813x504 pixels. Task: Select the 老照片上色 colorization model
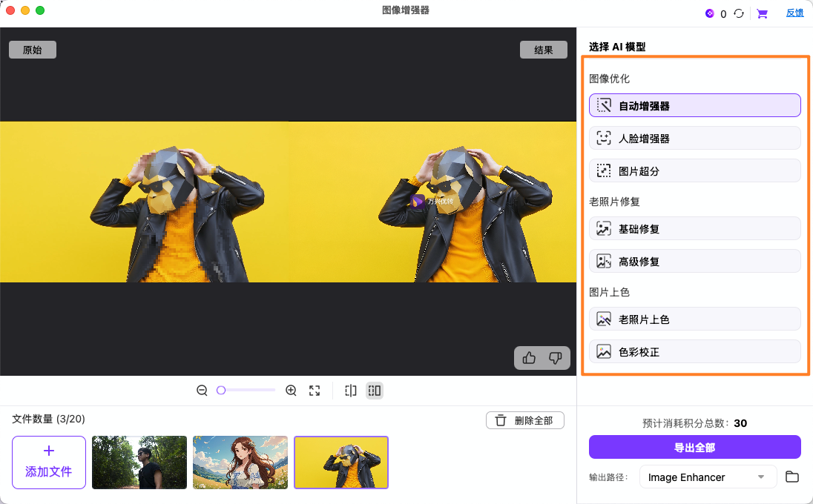[694, 319]
